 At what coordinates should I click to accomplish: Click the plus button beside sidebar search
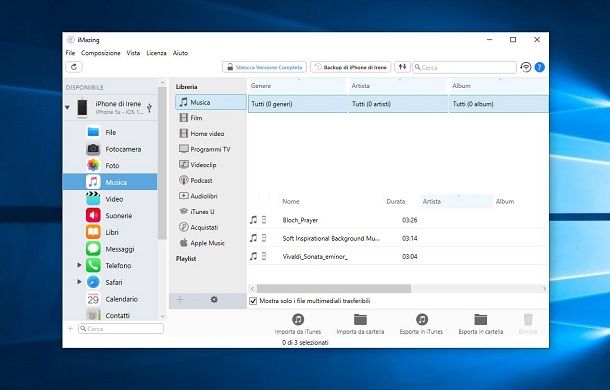[70, 329]
